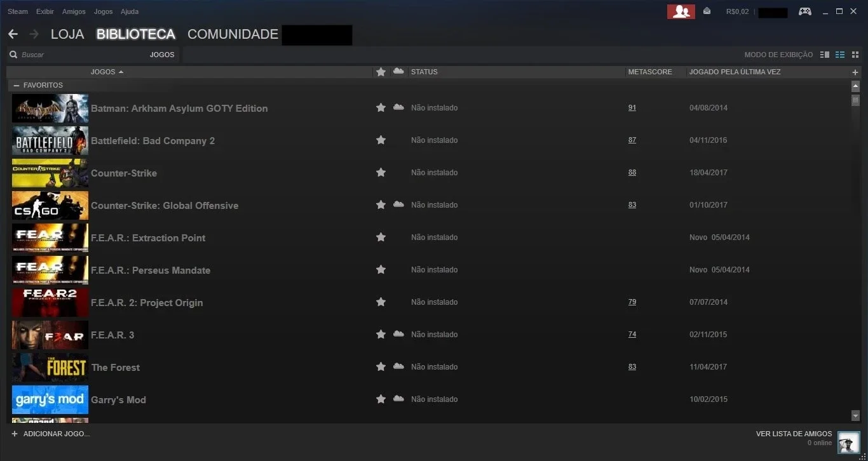Image resolution: width=868 pixels, height=461 pixels.
Task: Select F.E.A.R. 2: Project Origin title
Action: [147, 303]
